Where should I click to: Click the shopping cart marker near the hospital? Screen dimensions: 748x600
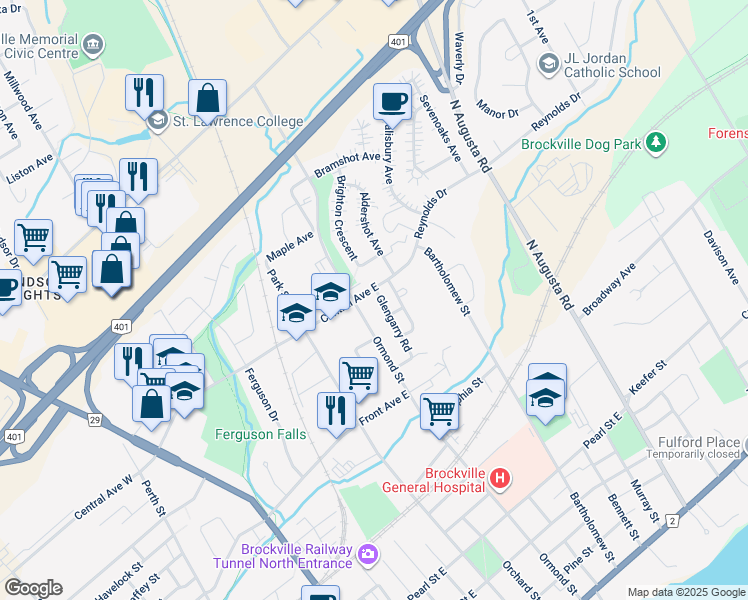click(x=439, y=415)
